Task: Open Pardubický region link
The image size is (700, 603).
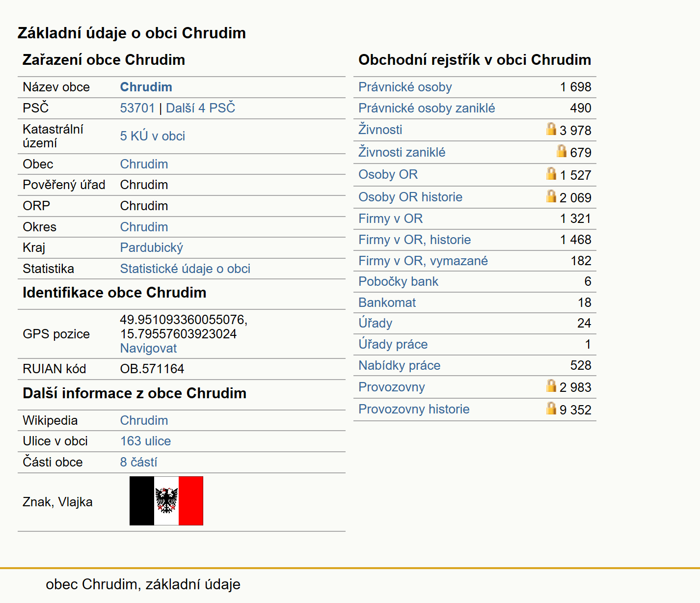Action: (152, 247)
